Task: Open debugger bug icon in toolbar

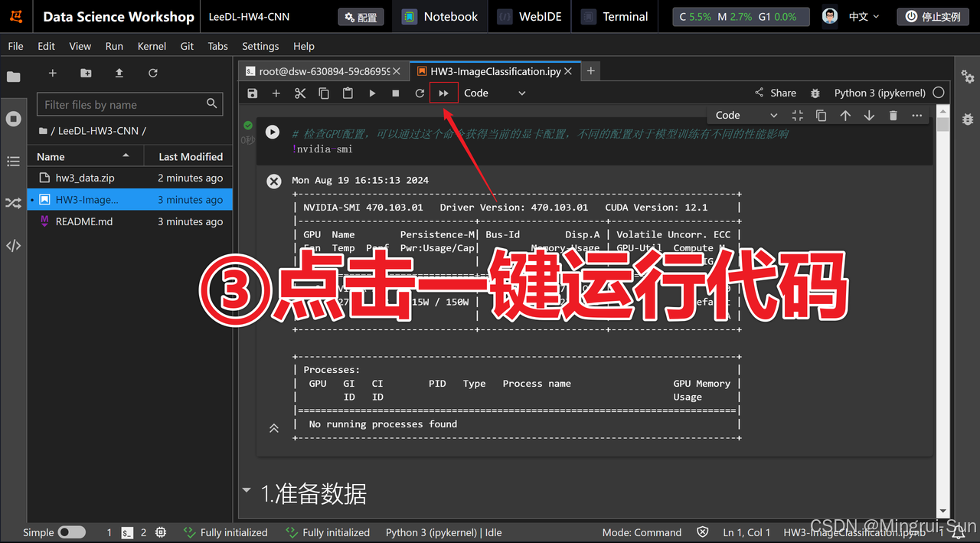Action: (x=815, y=93)
